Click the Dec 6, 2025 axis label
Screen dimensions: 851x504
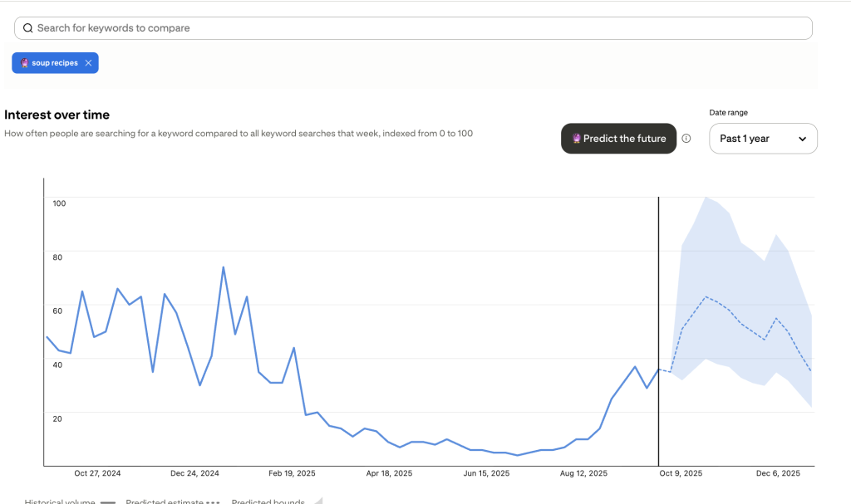point(777,472)
